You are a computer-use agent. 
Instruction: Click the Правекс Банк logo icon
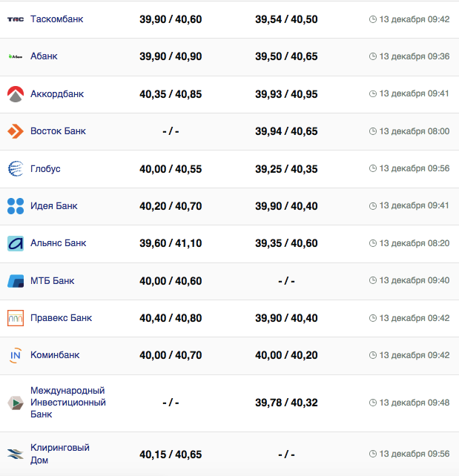pyautogui.click(x=16, y=318)
